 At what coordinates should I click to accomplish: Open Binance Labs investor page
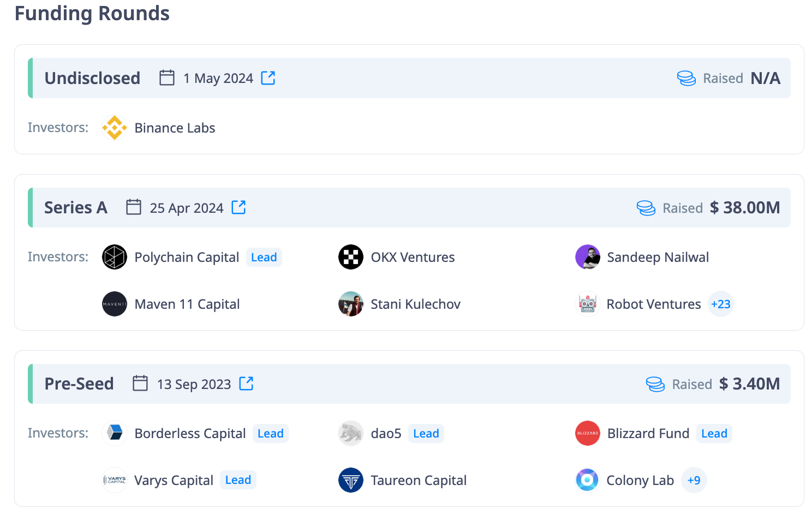click(175, 128)
